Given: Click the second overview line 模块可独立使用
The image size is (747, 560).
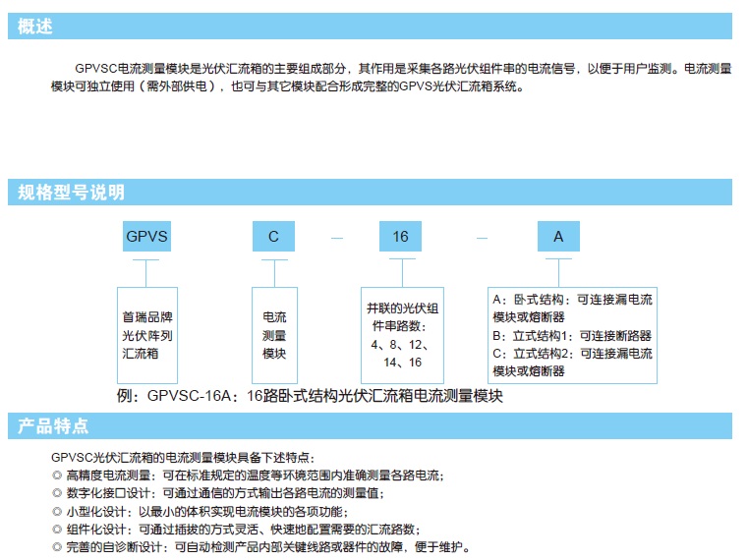Looking at the screenshot, I should click(287, 86).
